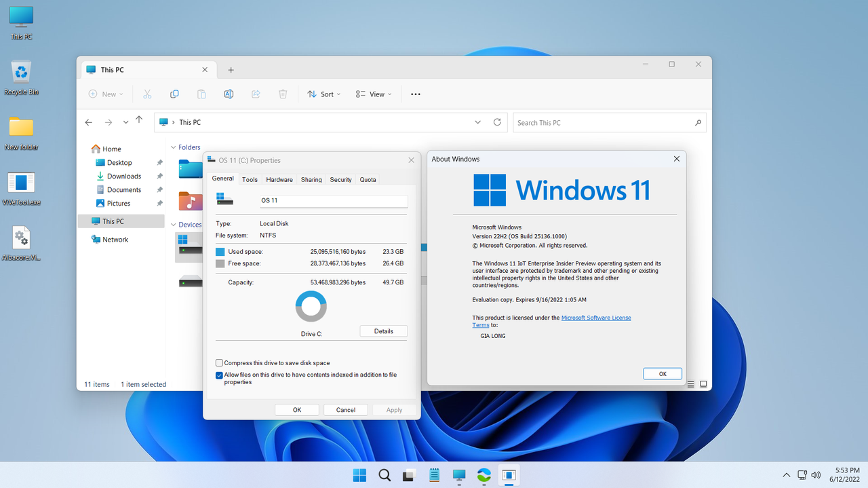Image resolution: width=868 pixels, height=488 pixels.
Task: Click the drive usage donut chart
Action: (311, 307)
